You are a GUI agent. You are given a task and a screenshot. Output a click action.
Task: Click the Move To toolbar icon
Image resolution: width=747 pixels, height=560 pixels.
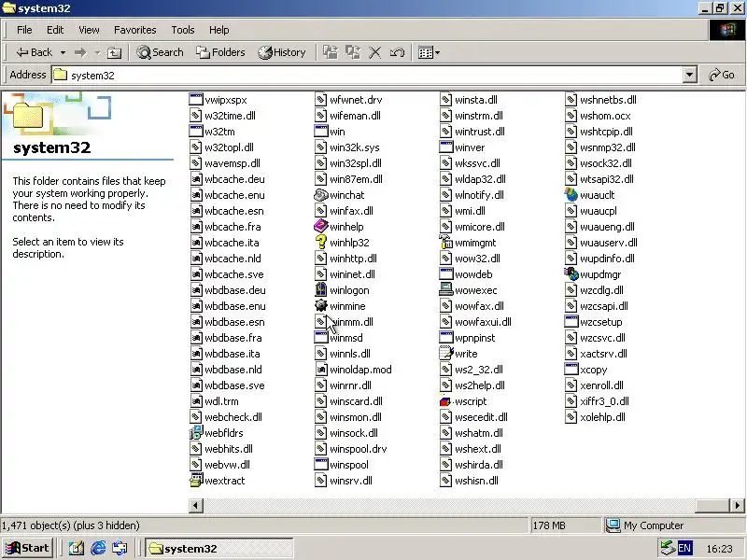[x=331, y=52]
